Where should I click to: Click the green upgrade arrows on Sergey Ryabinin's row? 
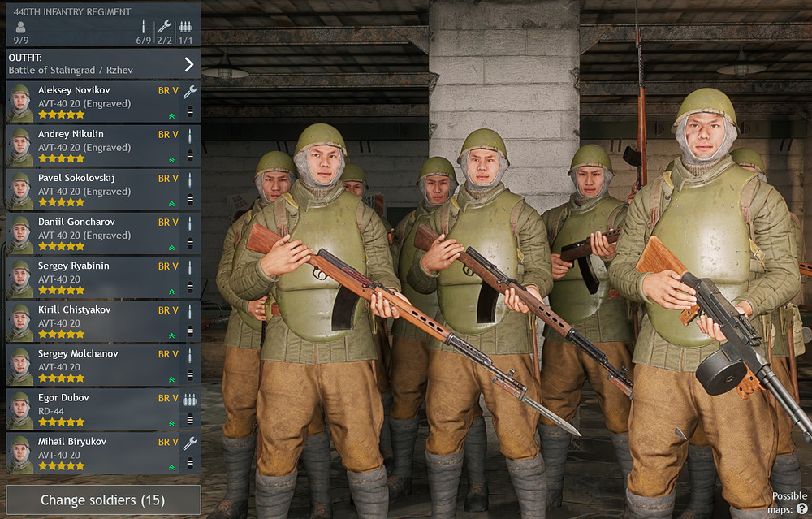coord(171,292)
